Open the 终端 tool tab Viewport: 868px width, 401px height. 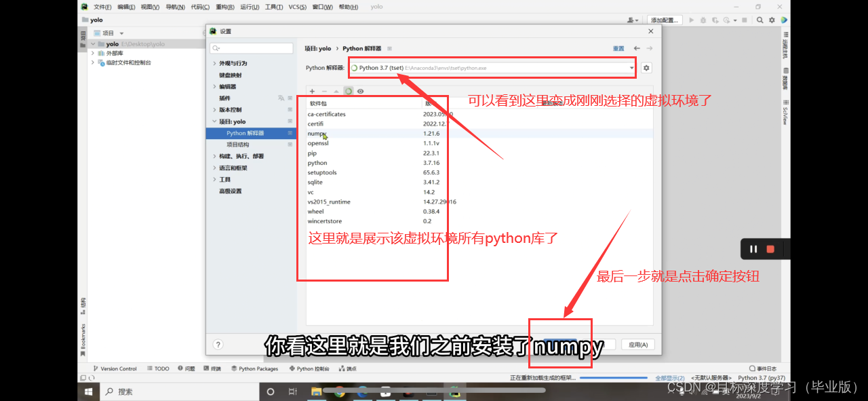click(212, 368)
